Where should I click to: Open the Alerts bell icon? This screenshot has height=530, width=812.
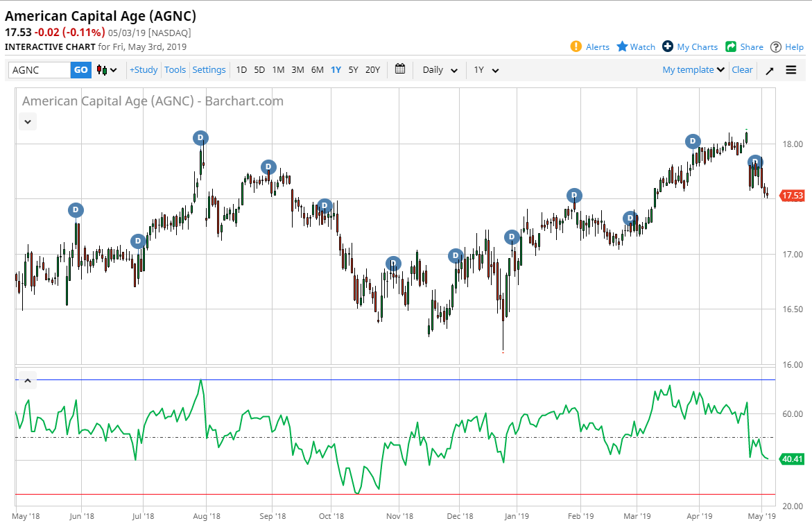[x=576, y=46]
